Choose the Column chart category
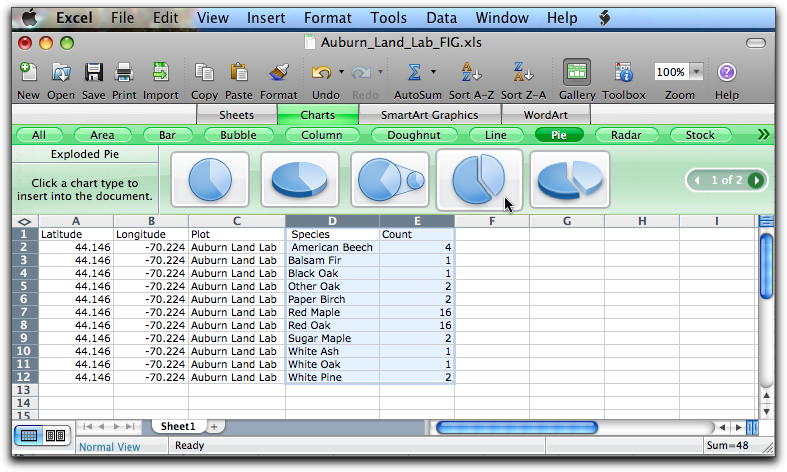The height and width of the screenshot is (472, 787). [322, 135]
